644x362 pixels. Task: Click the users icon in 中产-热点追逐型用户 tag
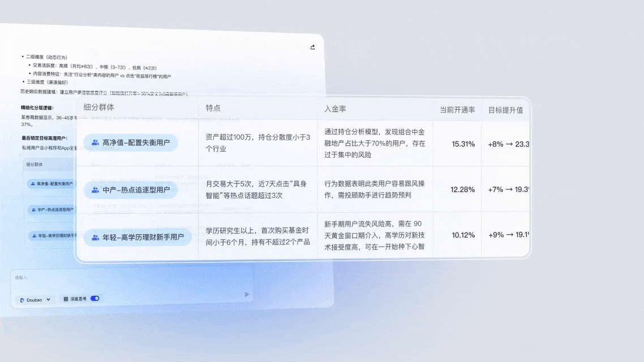(95, 189)
